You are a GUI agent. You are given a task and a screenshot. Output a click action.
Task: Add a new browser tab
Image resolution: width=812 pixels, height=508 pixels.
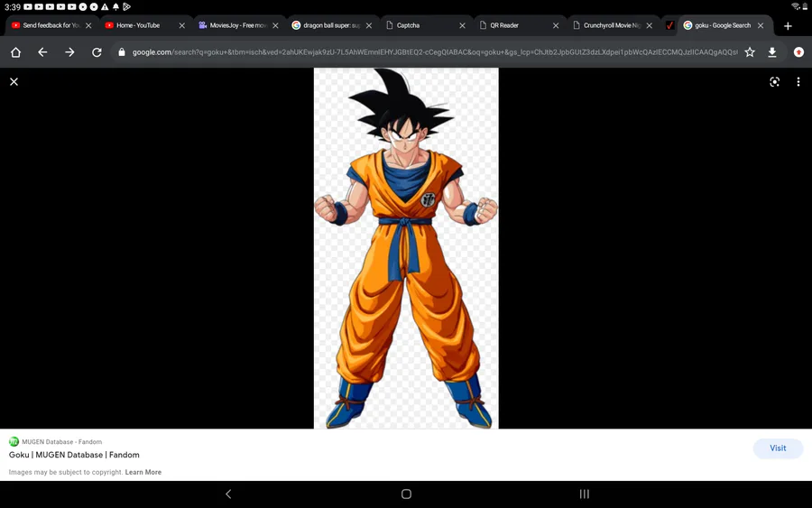click(788, 26)
